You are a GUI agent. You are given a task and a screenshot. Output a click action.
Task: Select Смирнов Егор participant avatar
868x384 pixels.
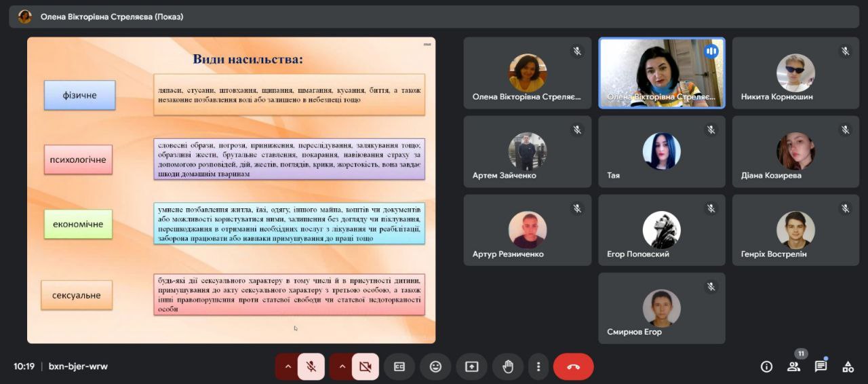pos(662,309)
